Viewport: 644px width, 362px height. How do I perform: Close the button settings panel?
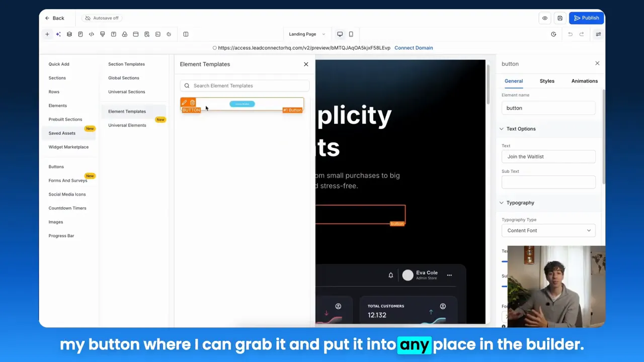tap(597, 63)
